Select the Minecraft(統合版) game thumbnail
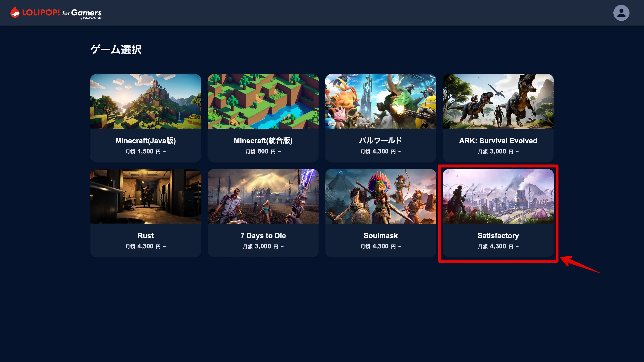 [x=263, y=101]
